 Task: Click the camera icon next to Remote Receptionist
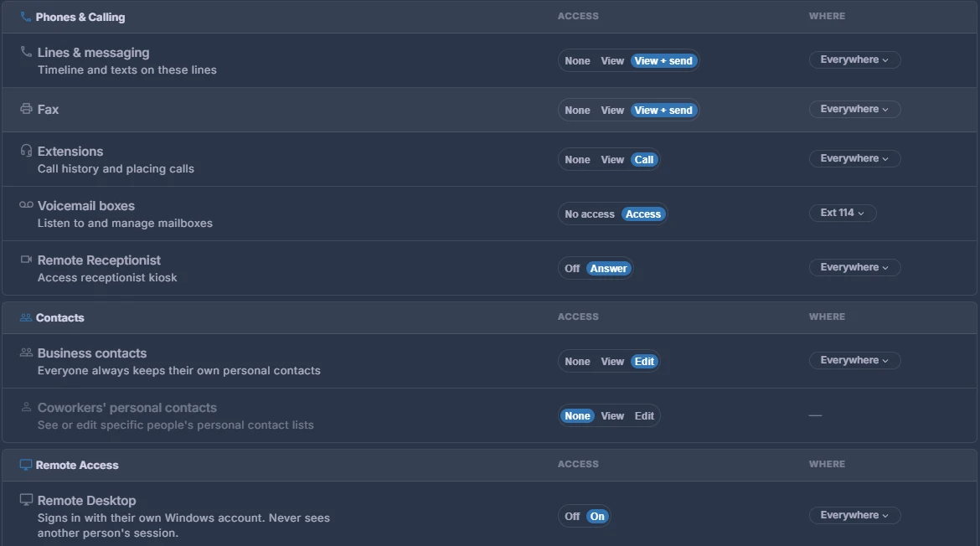click(26, 260)
